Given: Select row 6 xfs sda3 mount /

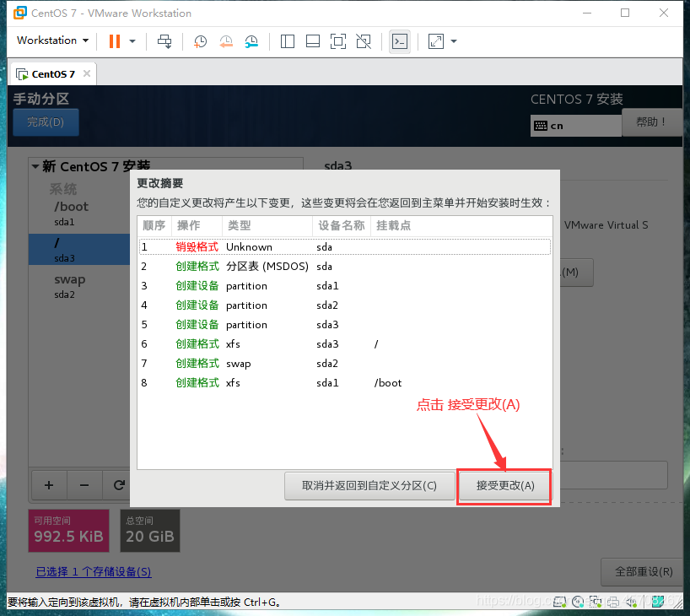Looking at the screenshot, I should 345,343.
